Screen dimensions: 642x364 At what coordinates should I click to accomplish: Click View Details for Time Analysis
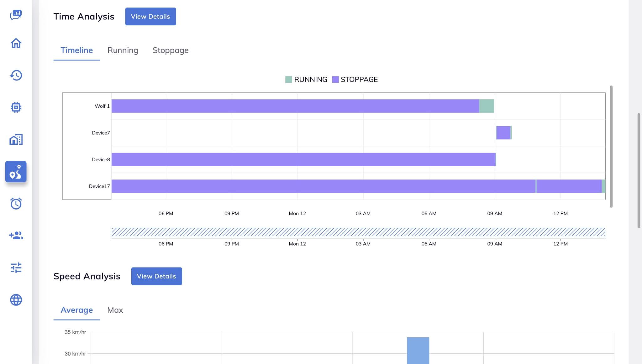pos(150,17)
